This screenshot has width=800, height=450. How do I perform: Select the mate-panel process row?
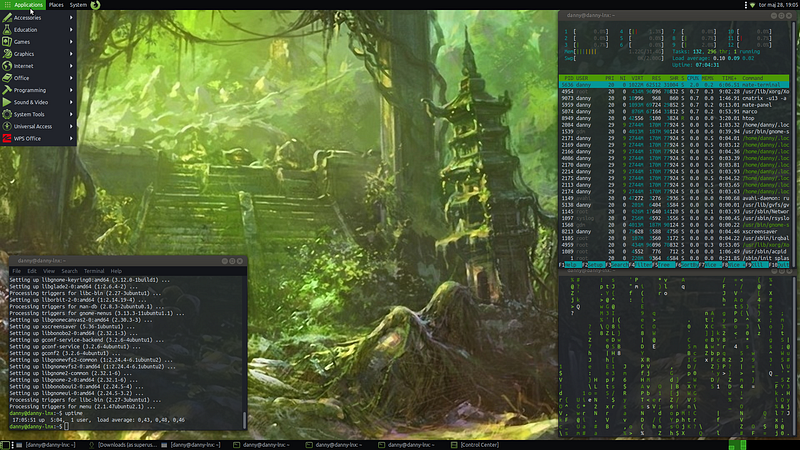pos(674,105)
